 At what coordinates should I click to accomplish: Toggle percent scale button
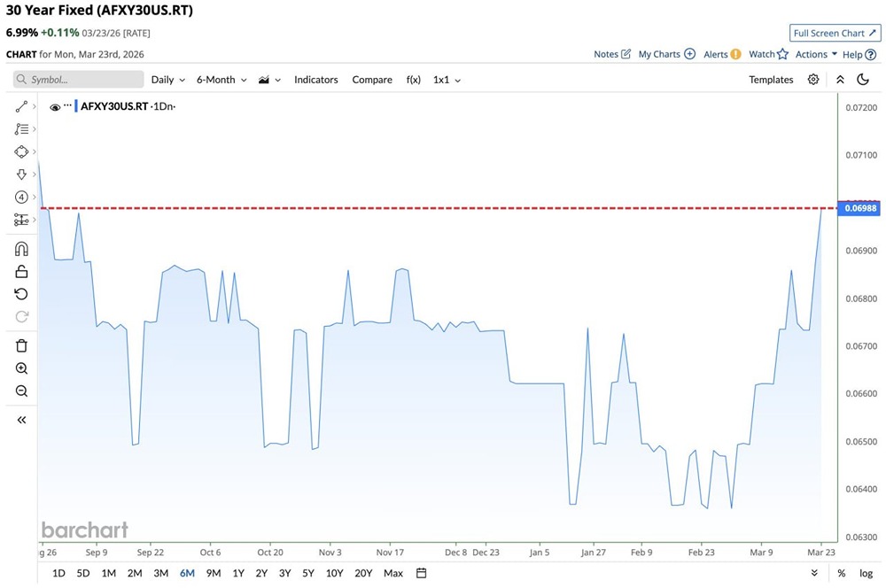(842, 573)
